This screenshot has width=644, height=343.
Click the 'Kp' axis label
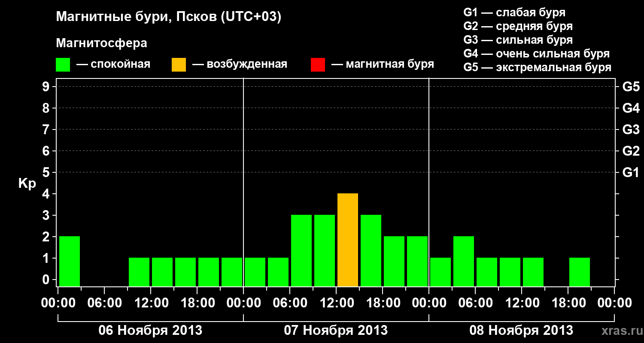[x=27, y=184]
